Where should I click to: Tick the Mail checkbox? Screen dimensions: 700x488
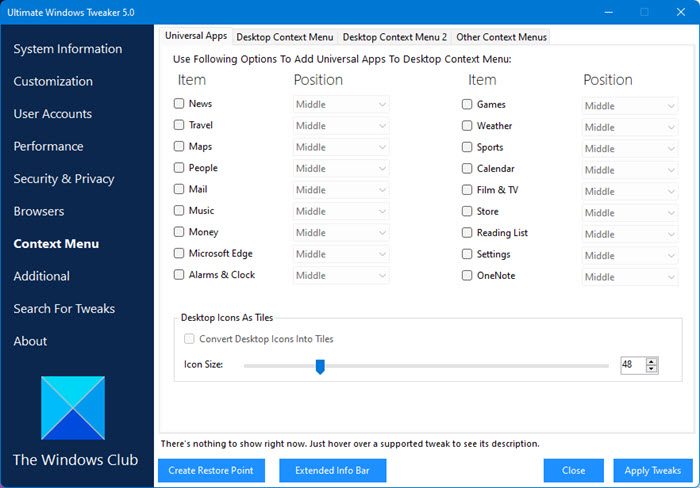[179, 189]
